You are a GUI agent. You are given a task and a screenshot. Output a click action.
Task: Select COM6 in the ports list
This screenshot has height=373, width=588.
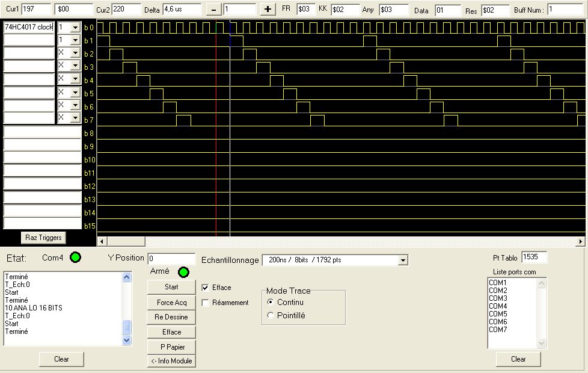(x=498, y=322)
